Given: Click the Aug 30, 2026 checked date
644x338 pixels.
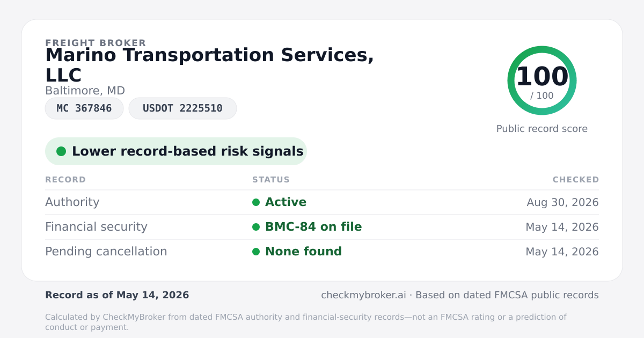Looking at the screenshot, I should (x=563, y=202).
